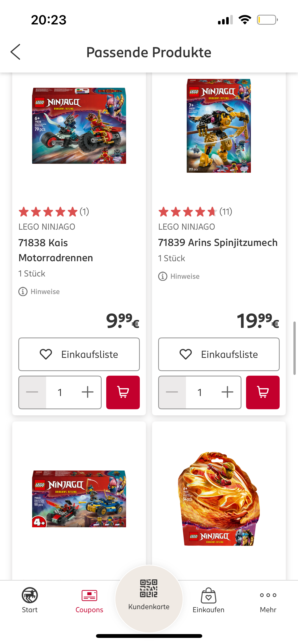The image size is (298, 644).
Task: Open the 71838 Kais Motorradrennen product title
Action: point(56,250)
